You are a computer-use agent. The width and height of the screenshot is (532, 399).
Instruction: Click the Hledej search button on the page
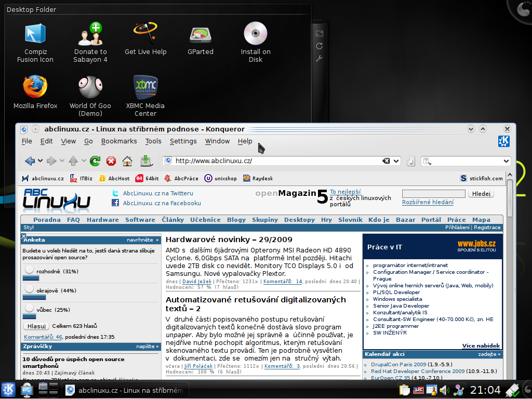[481, 194]
